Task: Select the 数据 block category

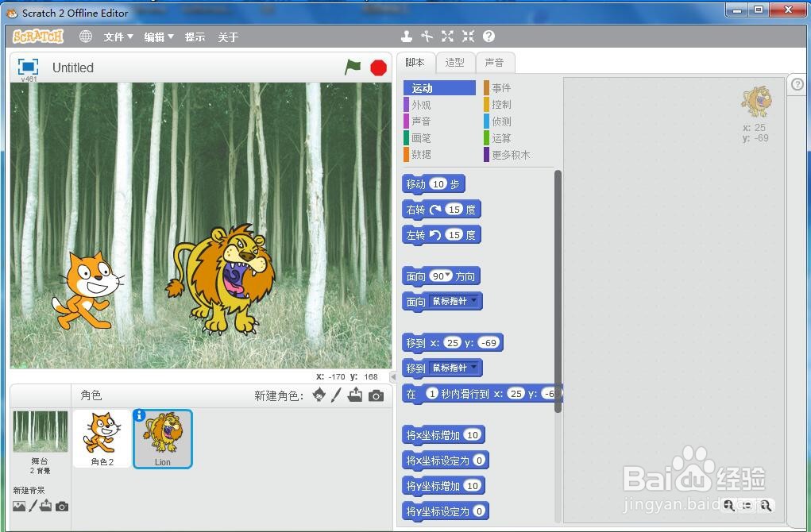Action: coord(439,155)
